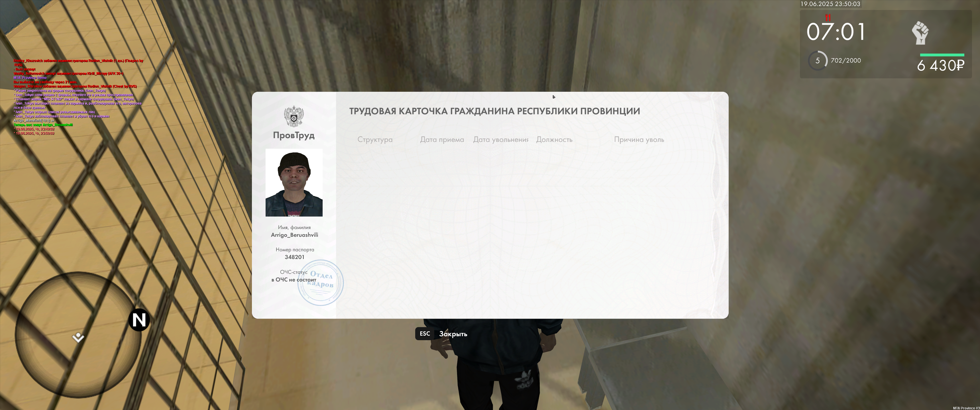The image size is (980, 410).
Task: Click chat timestamp 23:49:02
Action: (x=34, y=129)
